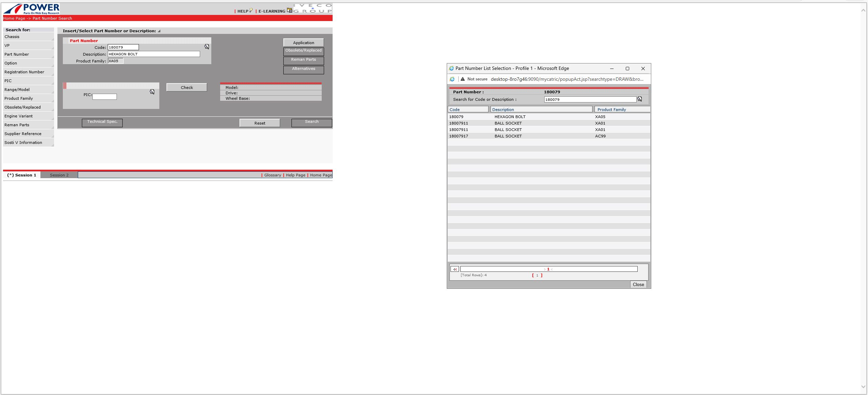Click the Not secure warning icon
Screen dimensions: 868x395
coord(462,79)
